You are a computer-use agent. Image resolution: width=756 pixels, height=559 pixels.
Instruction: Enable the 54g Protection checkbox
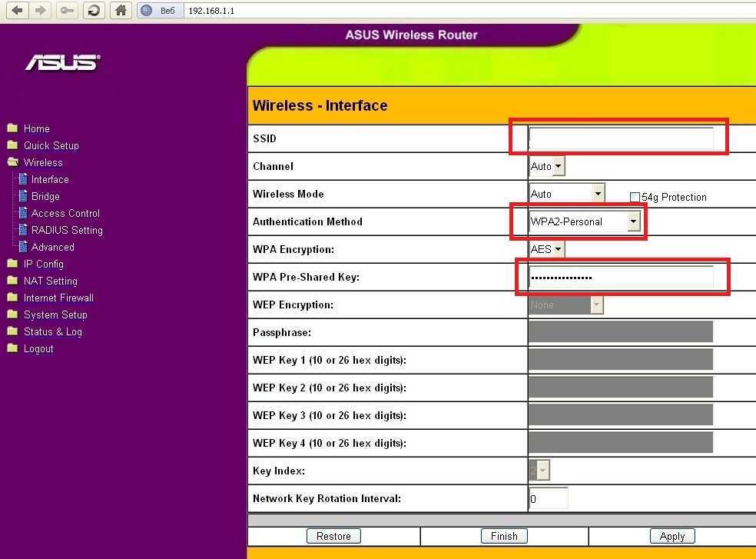[x=635, y=197]
